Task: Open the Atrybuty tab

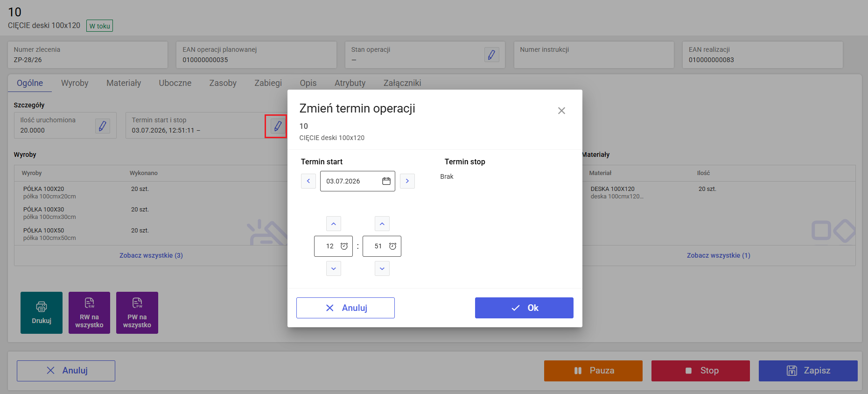Action: click(350, 83)
